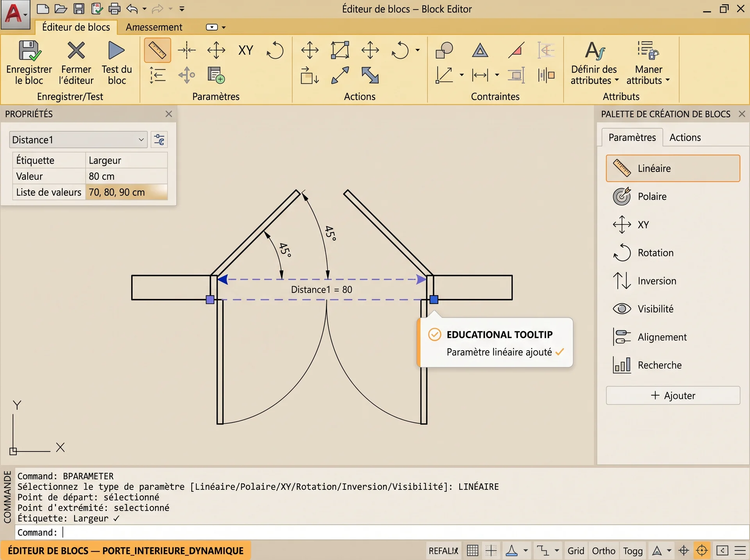Screen dimensions: 750x560
Task: Click the Valeur 80 cm field
Action: [x=127, y=176]
